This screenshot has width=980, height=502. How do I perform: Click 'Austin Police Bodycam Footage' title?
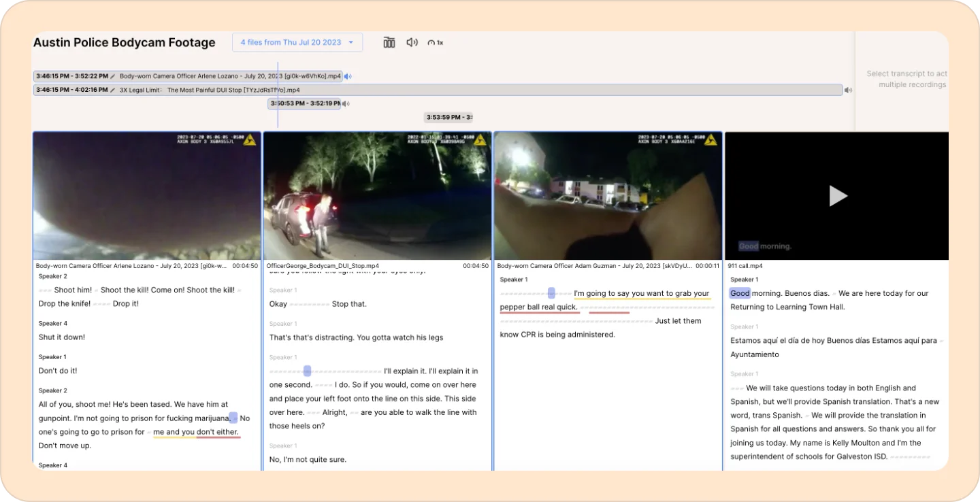point(125,42)
